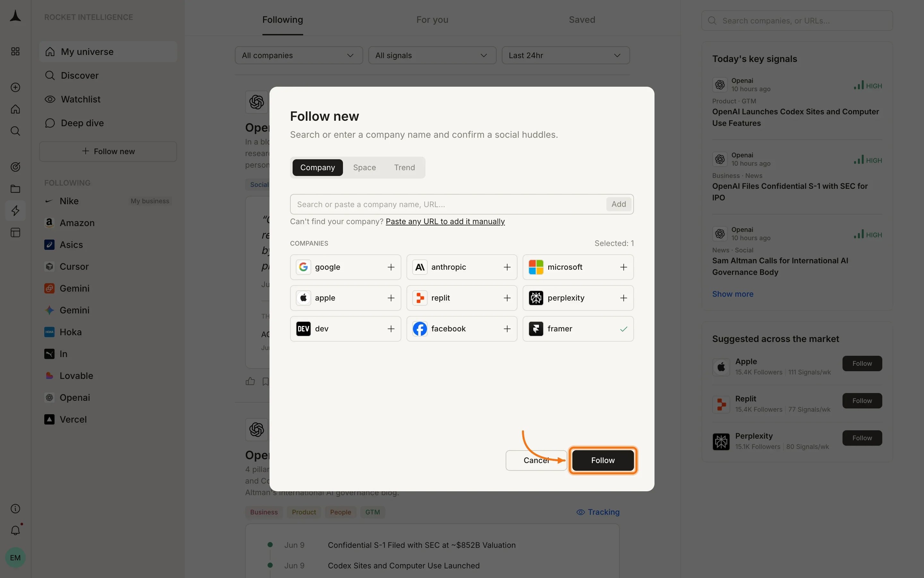Click the info circle icon in the left rail
The image size is (924, 578).
(x=15, y=508)
